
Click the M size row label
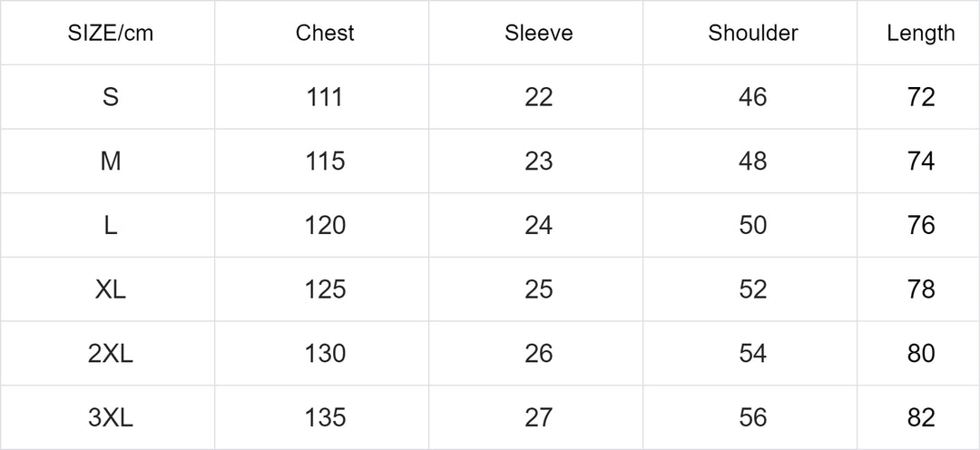(x=110, y=161)
